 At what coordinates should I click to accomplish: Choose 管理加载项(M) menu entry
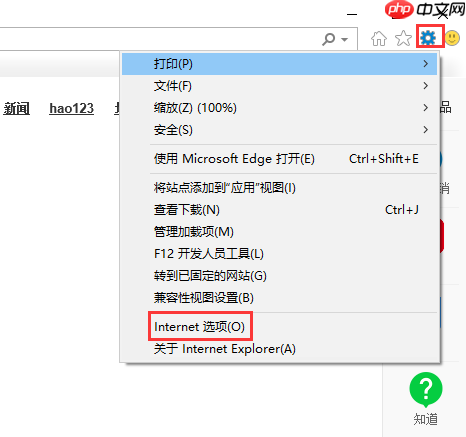coord(279,232)
